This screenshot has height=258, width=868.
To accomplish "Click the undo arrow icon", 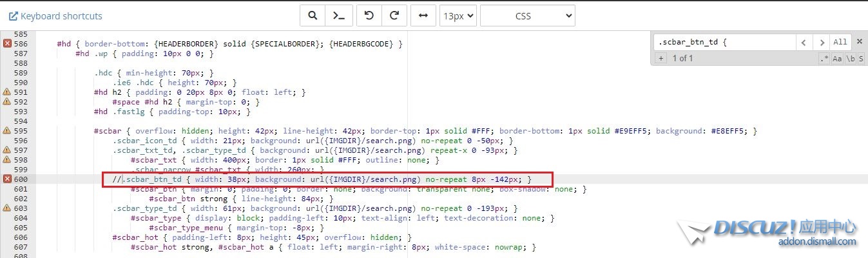I will 369,15.
